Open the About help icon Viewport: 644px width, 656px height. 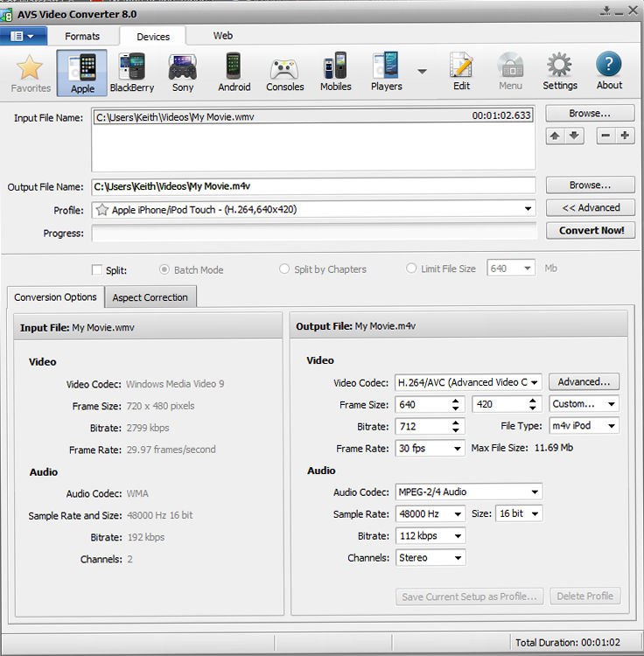point(609,72)
